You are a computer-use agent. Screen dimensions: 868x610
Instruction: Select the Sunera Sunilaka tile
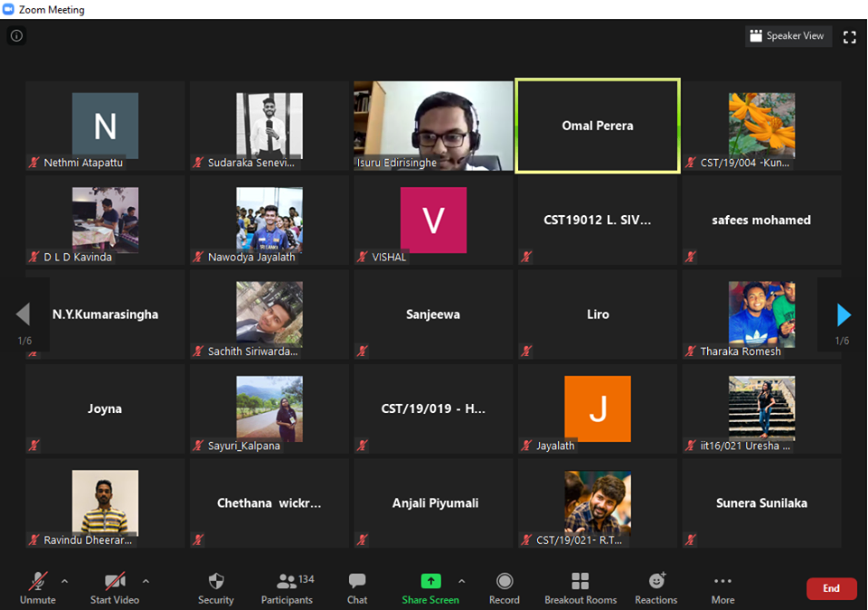coord(761,503)
